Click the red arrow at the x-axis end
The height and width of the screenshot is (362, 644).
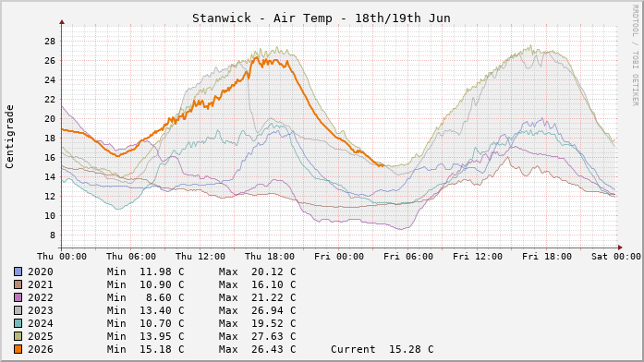[x=620, y=247]
